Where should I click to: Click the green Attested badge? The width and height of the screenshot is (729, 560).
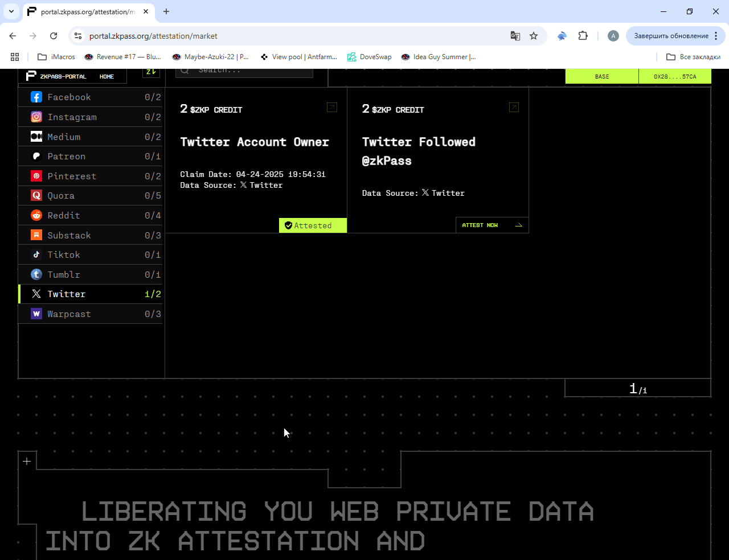pyautogui.click(x=313, y=225)
